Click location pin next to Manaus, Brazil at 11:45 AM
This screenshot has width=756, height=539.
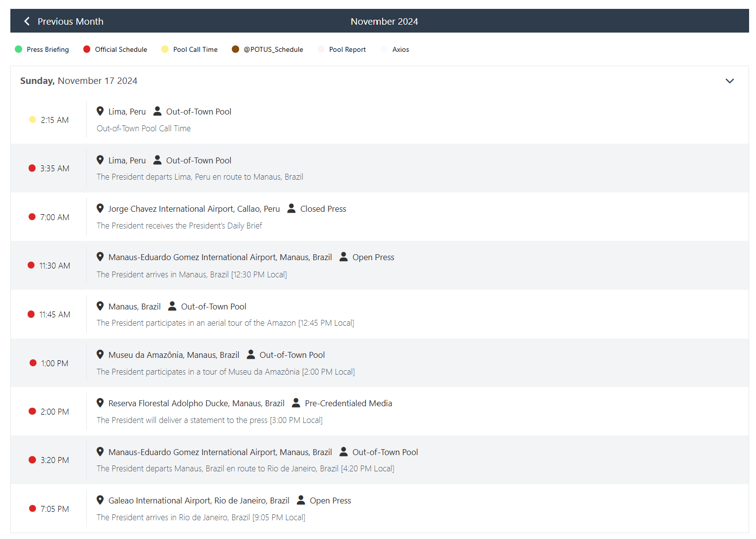pyautogui.click(x=100, y=306)
